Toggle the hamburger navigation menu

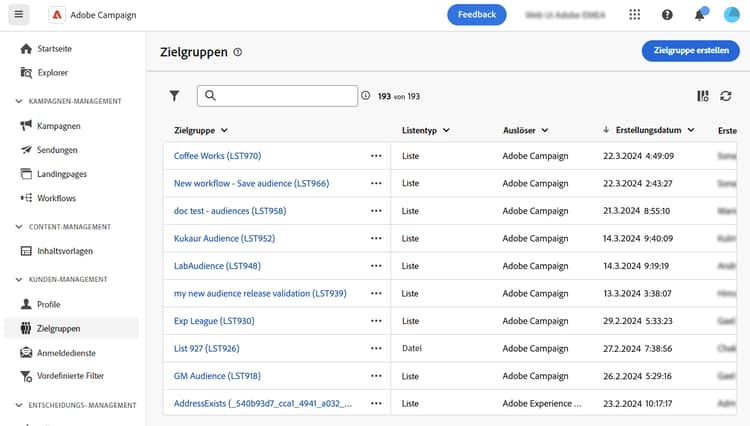pos(19,15)
